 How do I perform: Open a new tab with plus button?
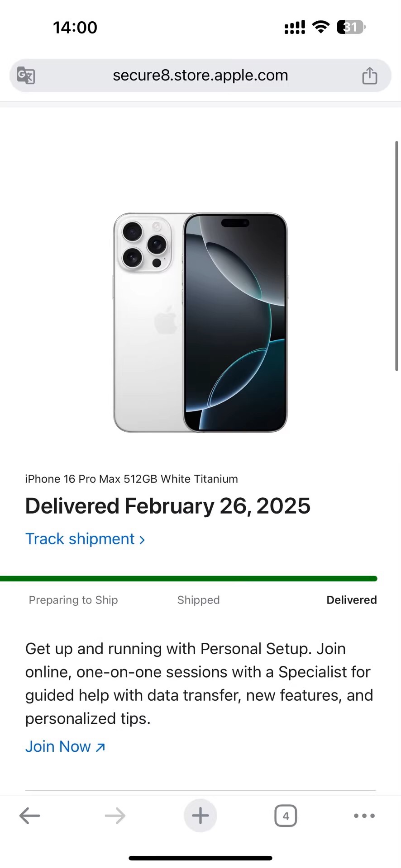tap(200, 816)
